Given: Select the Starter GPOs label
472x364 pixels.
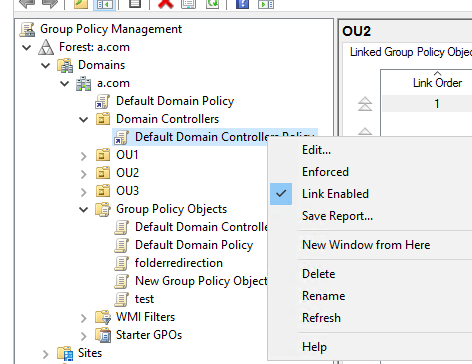Looking at the screenshot, I should pos(149,335).
